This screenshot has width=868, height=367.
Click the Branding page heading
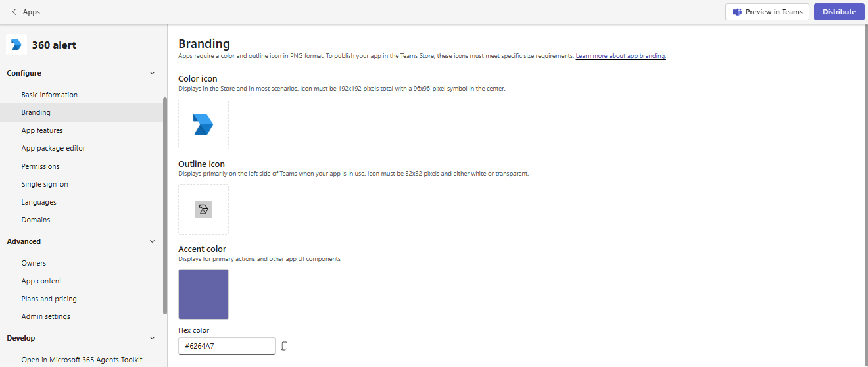pyautogui.click(x=205, y=43)
